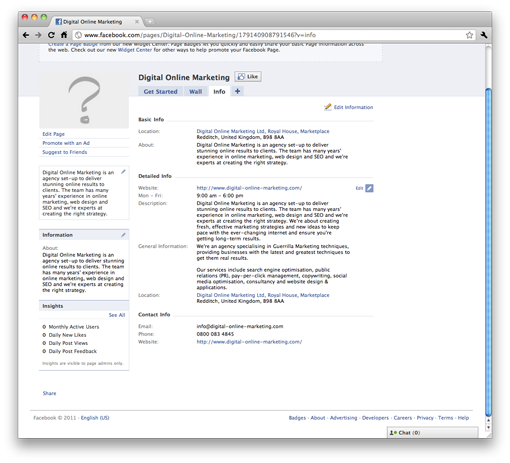Screen dimensions: 510x463
Task: Open the Detailed Info website URL link
Action: pos(249,188)
